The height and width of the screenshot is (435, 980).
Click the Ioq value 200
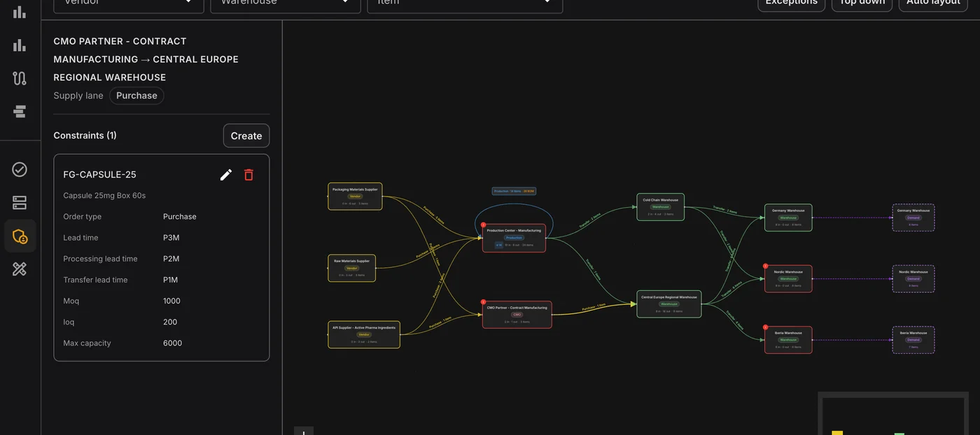coord(170,322)
